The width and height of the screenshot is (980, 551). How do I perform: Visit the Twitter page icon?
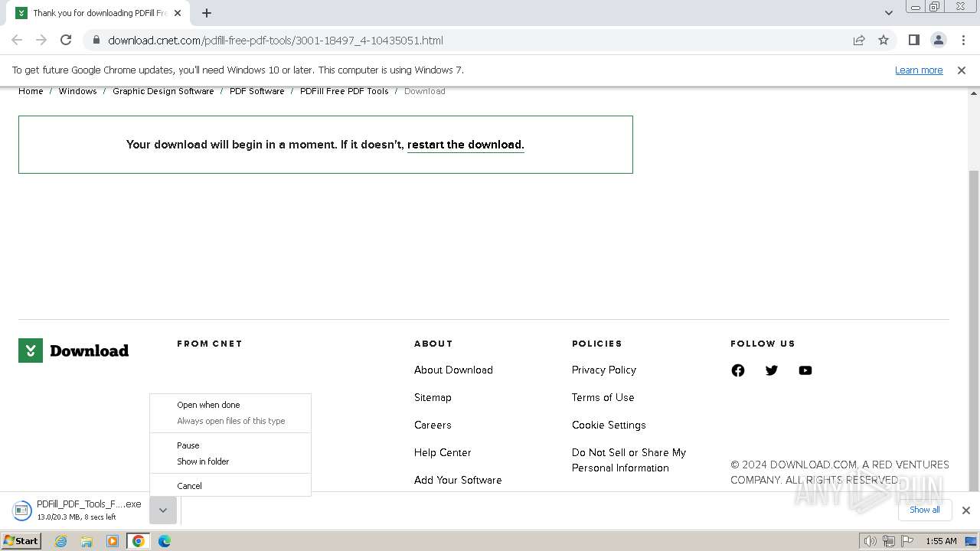(x=772, y=370)
